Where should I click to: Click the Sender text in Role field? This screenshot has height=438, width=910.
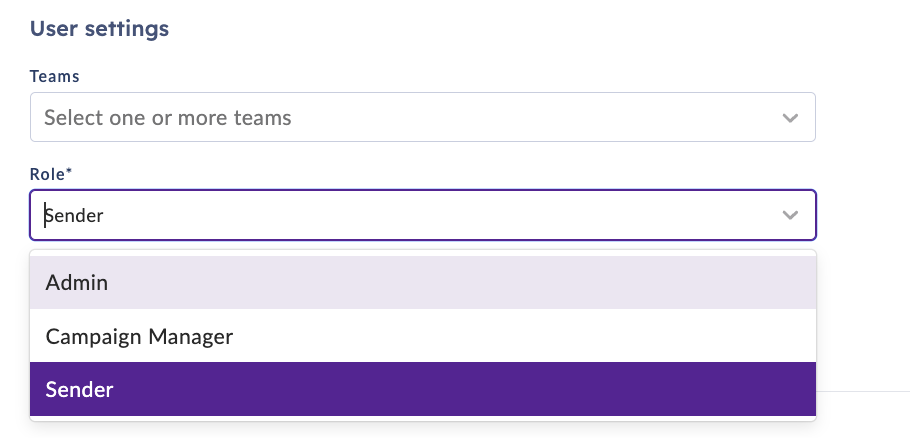click(x=74, y=216)
